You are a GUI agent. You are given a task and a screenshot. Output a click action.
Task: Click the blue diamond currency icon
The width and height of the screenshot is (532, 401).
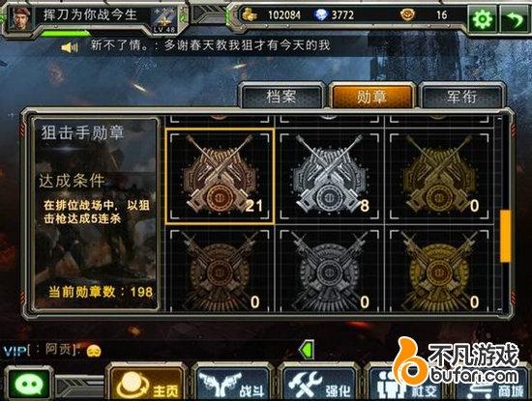point(321,14)
